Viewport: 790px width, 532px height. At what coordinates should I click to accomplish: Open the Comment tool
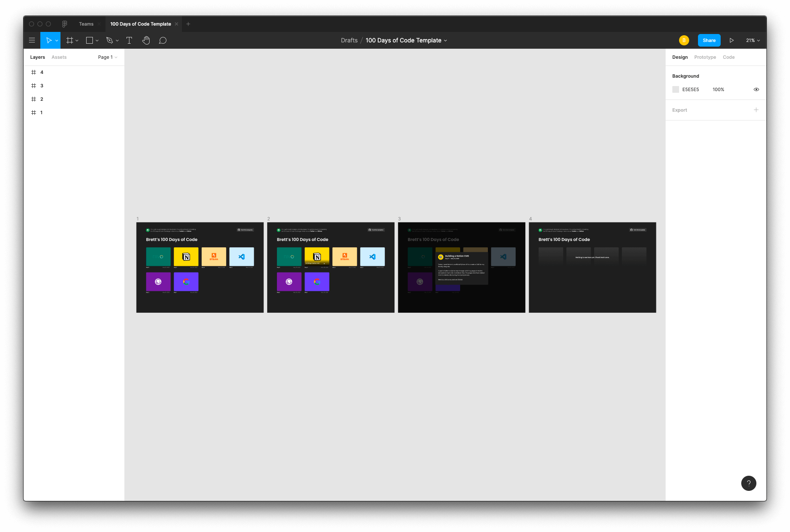pos(163,40)
